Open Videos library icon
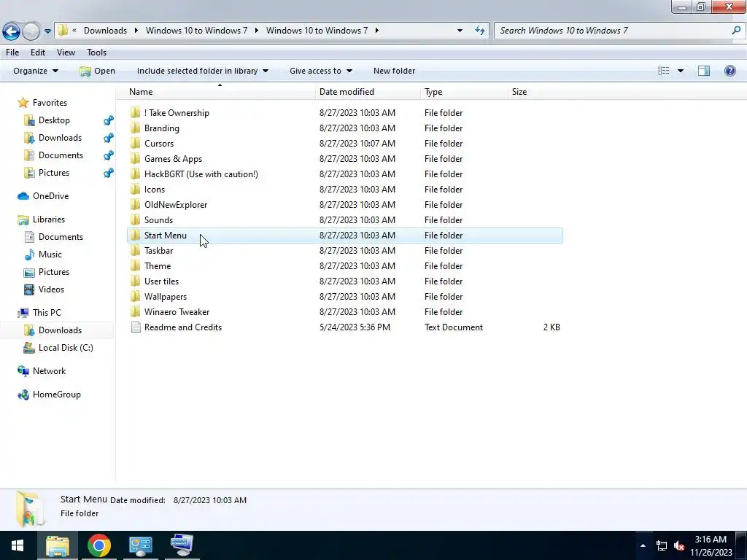Viewport: 747px width, 560px height. tap(29, 289)
